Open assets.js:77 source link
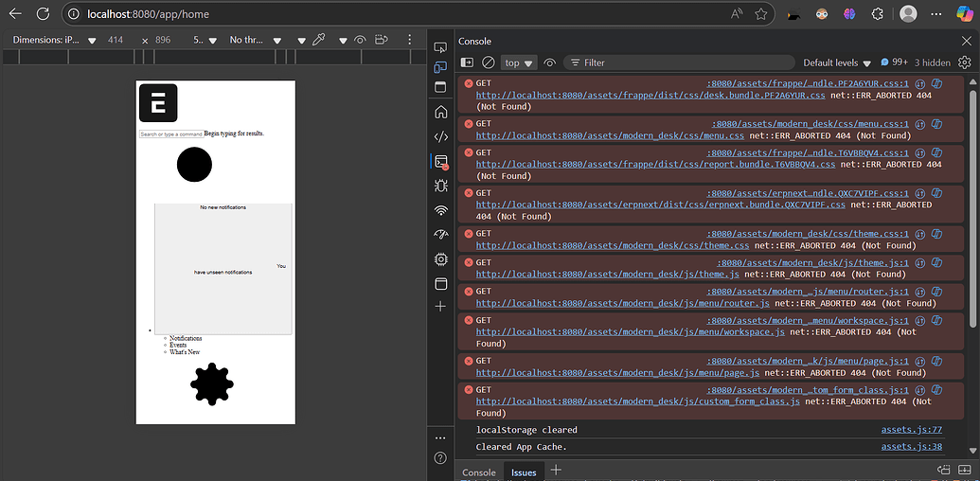 click(911, 430)
